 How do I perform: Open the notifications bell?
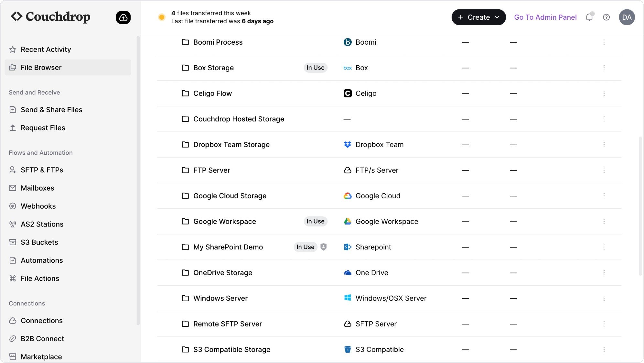tap(589, 17)
